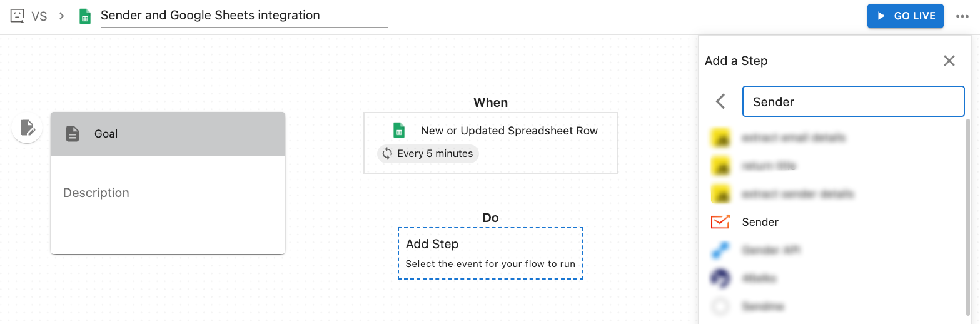Click the Every 5 minutes schedule chip
980x324 pixels.
pyautogui.click(x=428, y=154)
